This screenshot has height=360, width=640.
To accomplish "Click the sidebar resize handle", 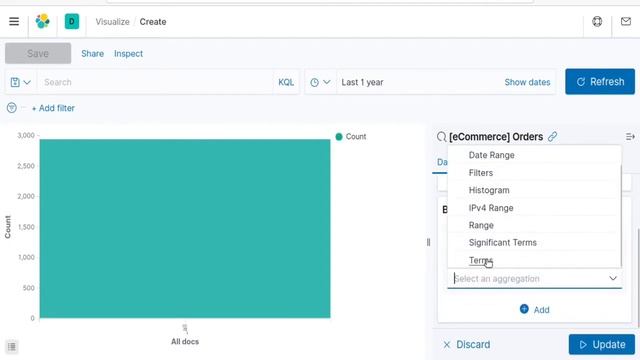I will pos(428,242).
